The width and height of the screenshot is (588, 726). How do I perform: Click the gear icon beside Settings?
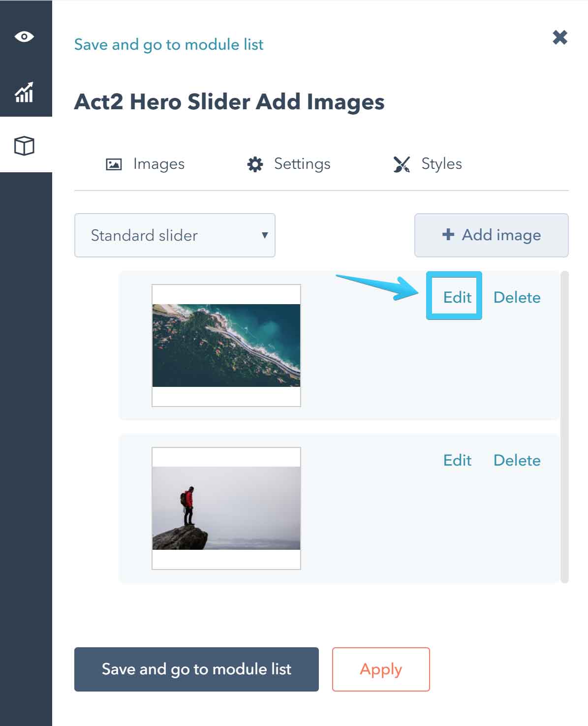255,164
